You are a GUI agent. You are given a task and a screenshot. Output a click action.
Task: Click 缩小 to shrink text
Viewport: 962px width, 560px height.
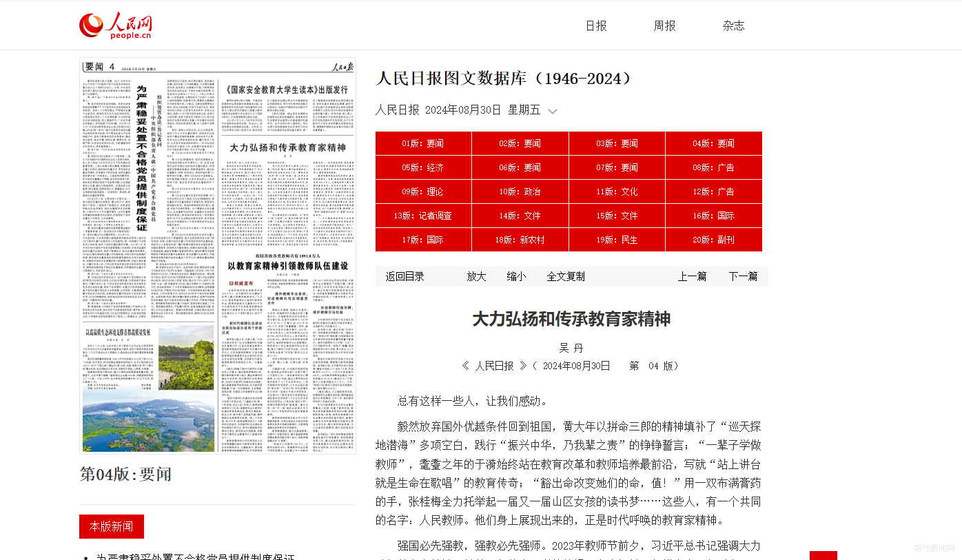pyautogui.click(x=516, y=276)
